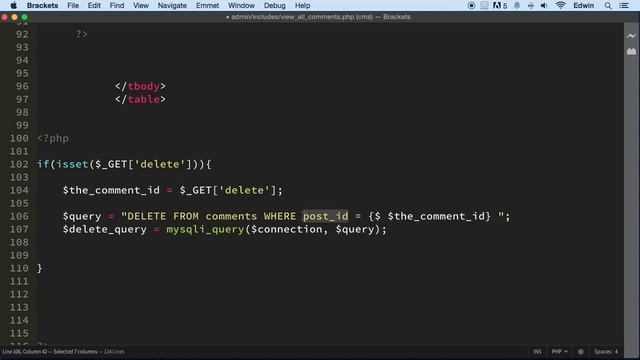Open the File menu
Screen dimensions: 640x360
[73, 5]
